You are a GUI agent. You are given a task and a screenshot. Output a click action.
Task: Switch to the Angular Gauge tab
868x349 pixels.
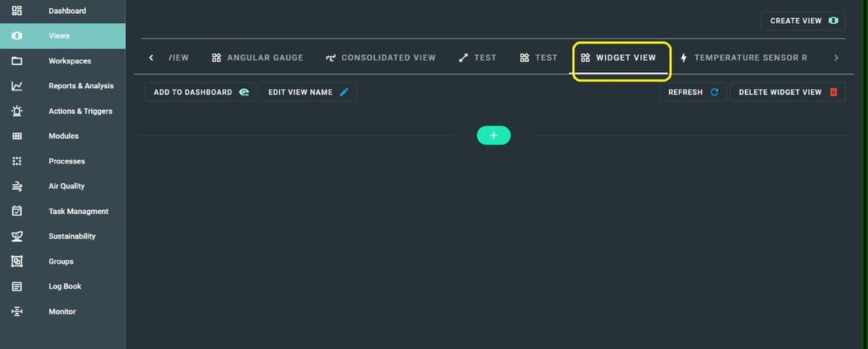[x=258, y=58]
